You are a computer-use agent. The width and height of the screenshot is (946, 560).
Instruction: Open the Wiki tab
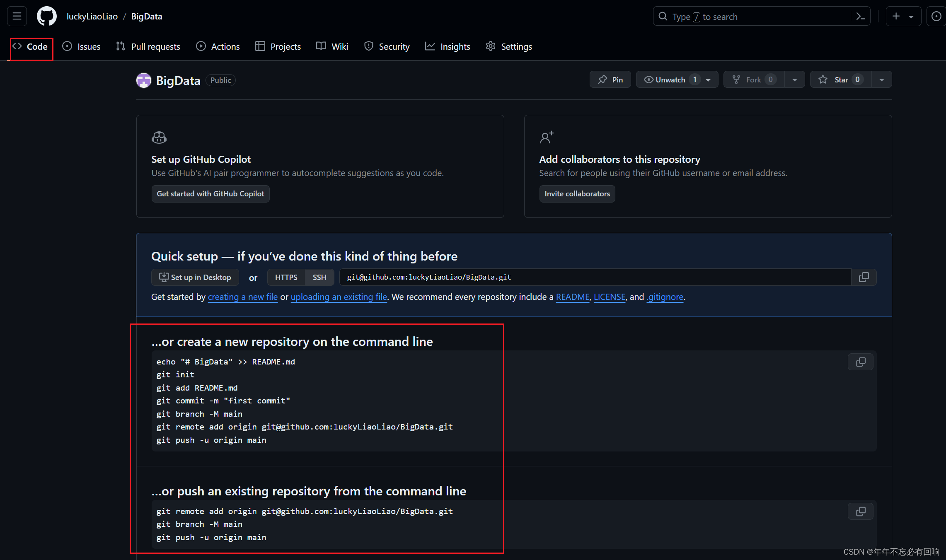332,46
